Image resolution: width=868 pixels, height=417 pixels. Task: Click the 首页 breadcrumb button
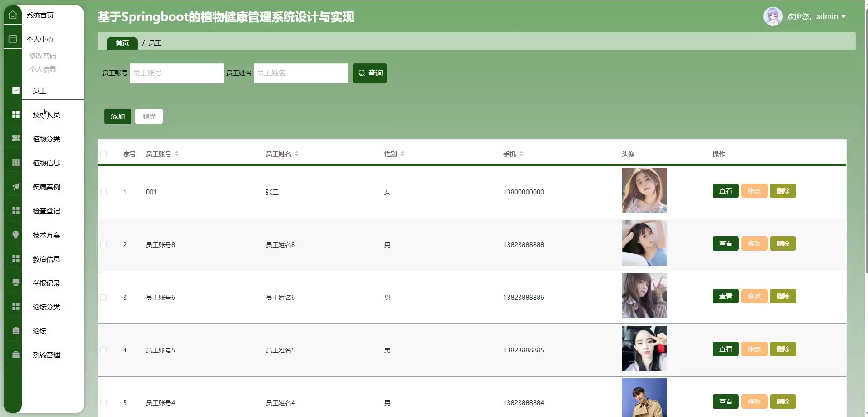(122, 43)
